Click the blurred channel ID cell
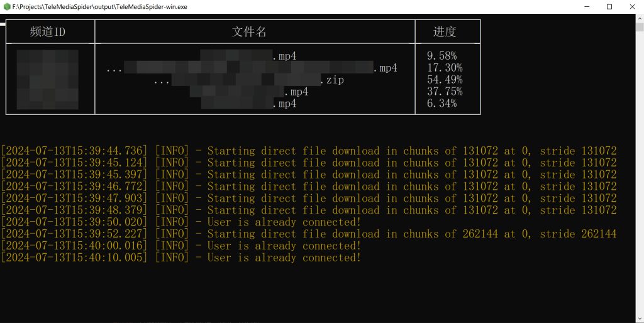Screen dimensions: 644x323 point(48,80)
